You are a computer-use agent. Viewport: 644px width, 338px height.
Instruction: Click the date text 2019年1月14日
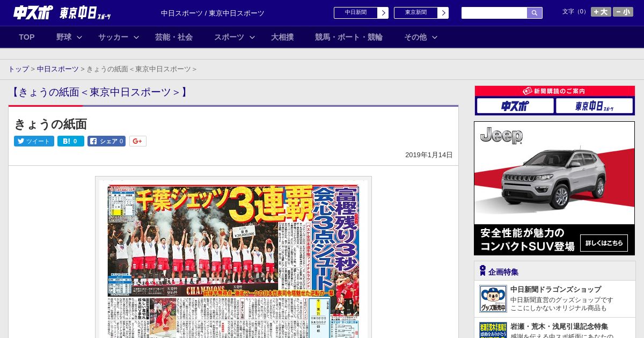(429, 155)
